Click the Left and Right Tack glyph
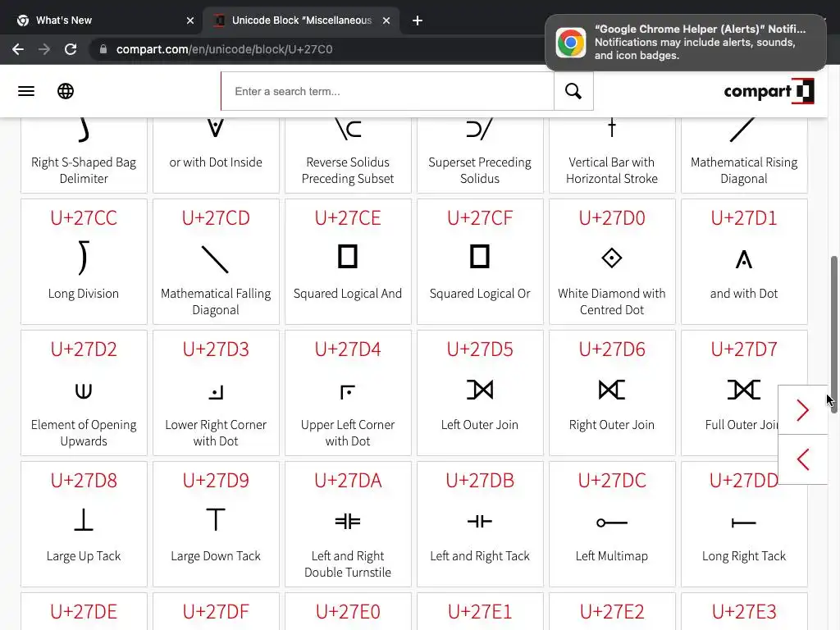 480,521
